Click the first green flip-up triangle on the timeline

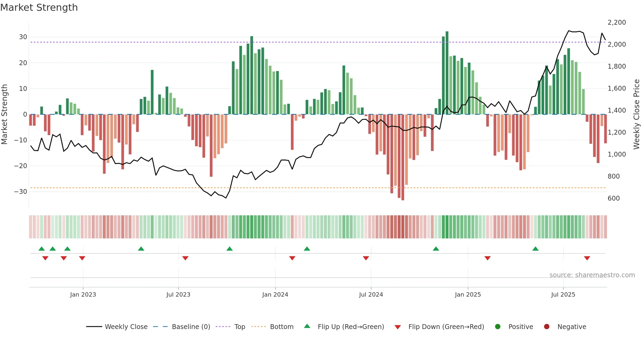42,249
